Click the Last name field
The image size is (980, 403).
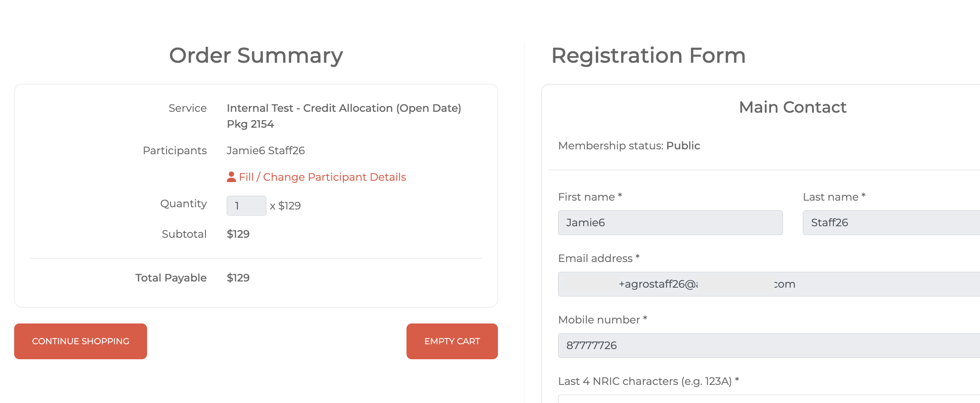(x=891, y=223)
